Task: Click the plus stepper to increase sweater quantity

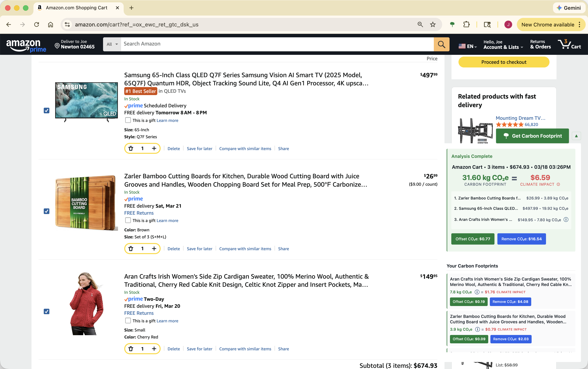Action: pyautogui.click(x=154, y=349)
